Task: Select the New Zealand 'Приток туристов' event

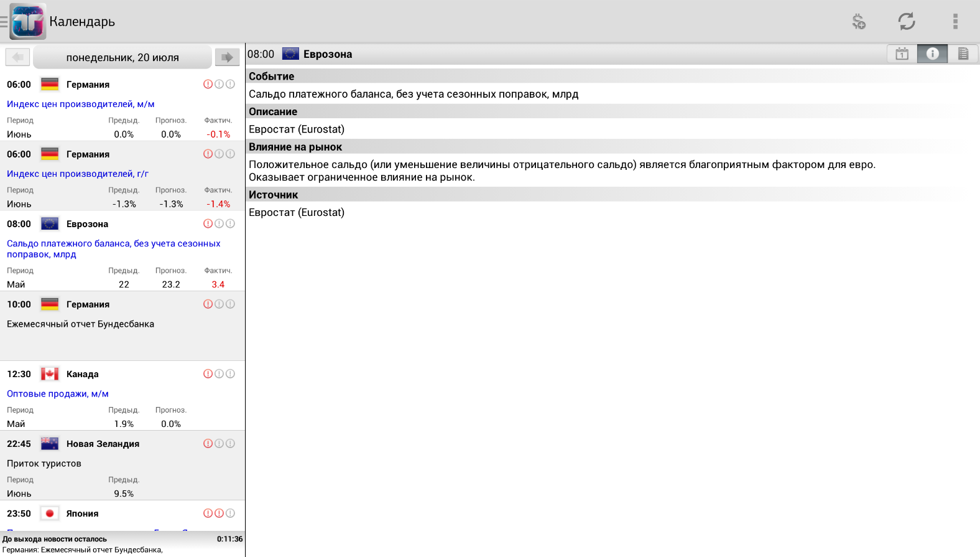Action: pos(122,466)
